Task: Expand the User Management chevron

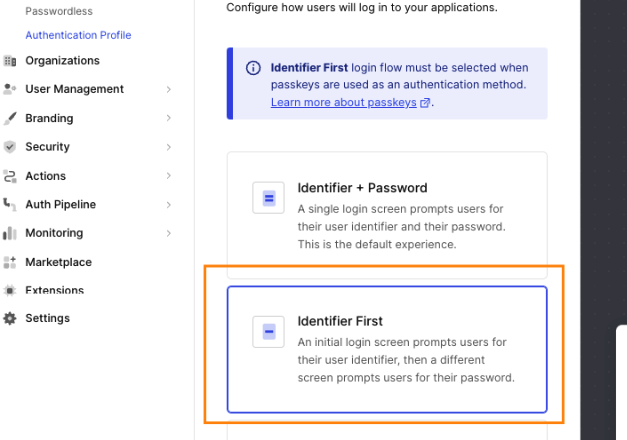Action: tap(169, 90)
